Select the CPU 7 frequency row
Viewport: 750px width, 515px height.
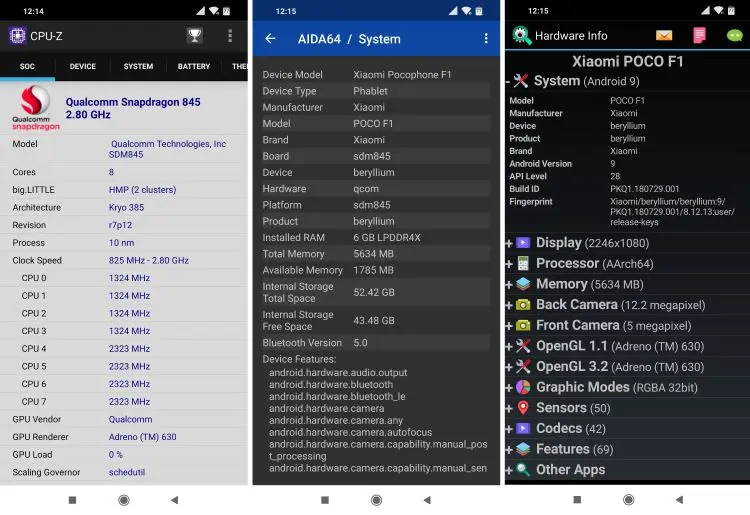pos(124,402)
